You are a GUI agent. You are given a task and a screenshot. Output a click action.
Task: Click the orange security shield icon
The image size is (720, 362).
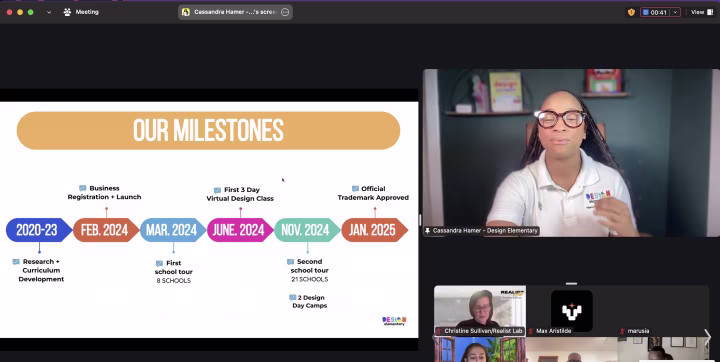coord(631,12)
